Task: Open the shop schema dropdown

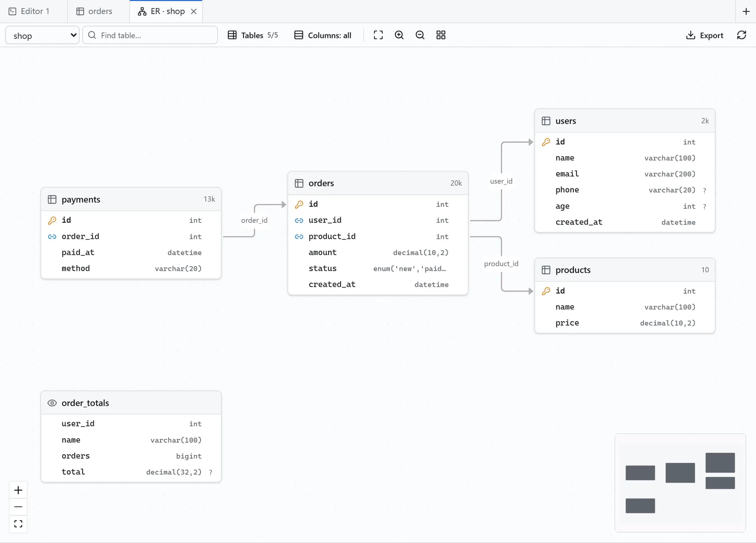Action: [42, 35]
